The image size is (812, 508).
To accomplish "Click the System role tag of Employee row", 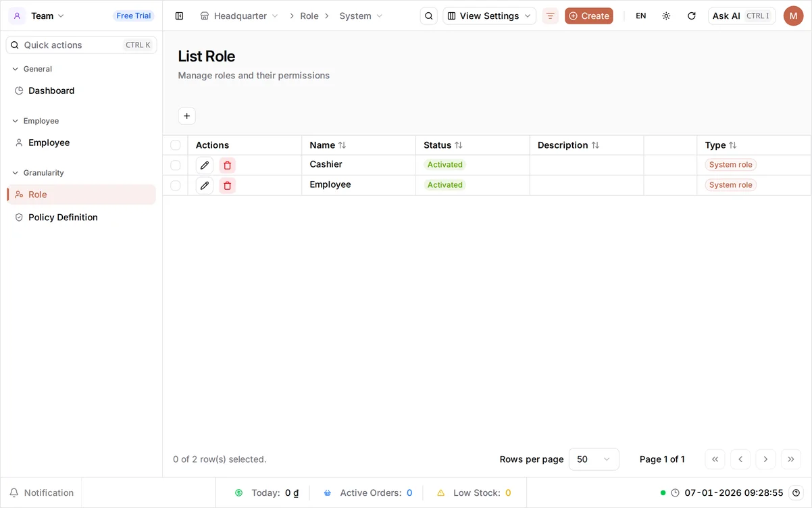I will pos(731,185).
